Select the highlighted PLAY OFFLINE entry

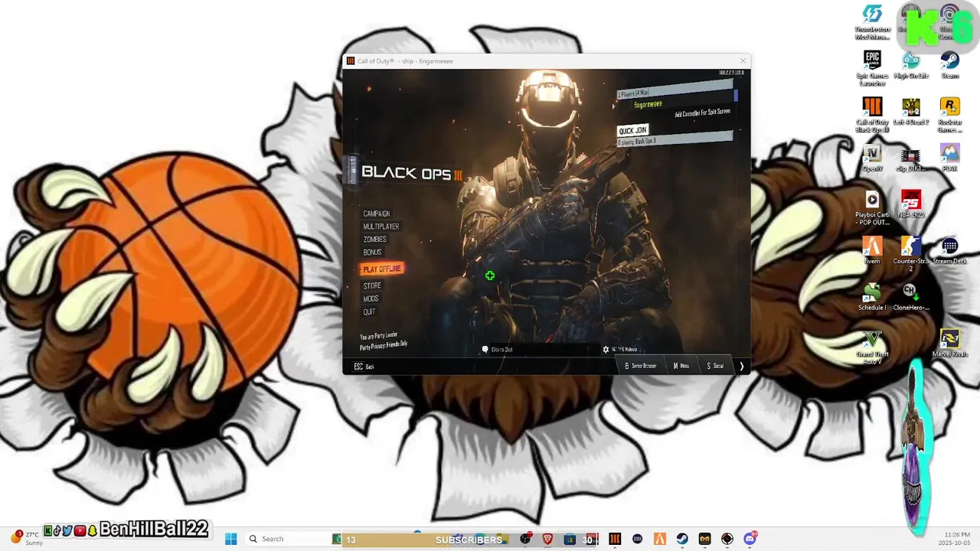[x=381, y=269]
